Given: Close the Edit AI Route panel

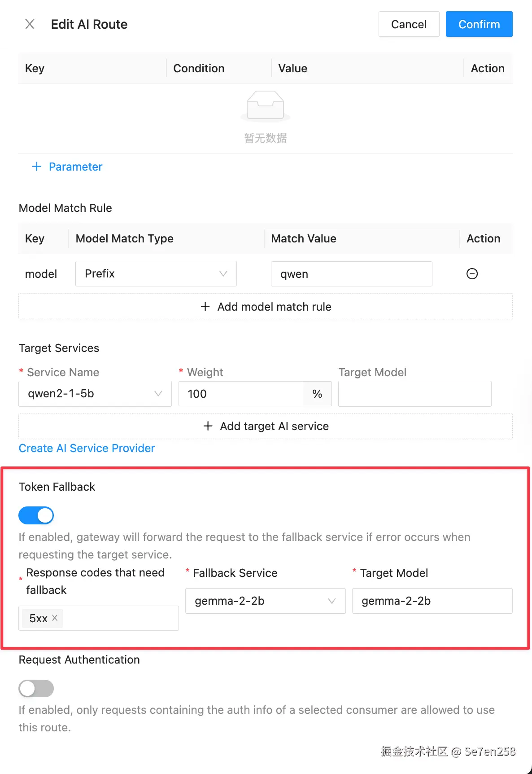Looking at the screenshot, I should pos(30,24).
